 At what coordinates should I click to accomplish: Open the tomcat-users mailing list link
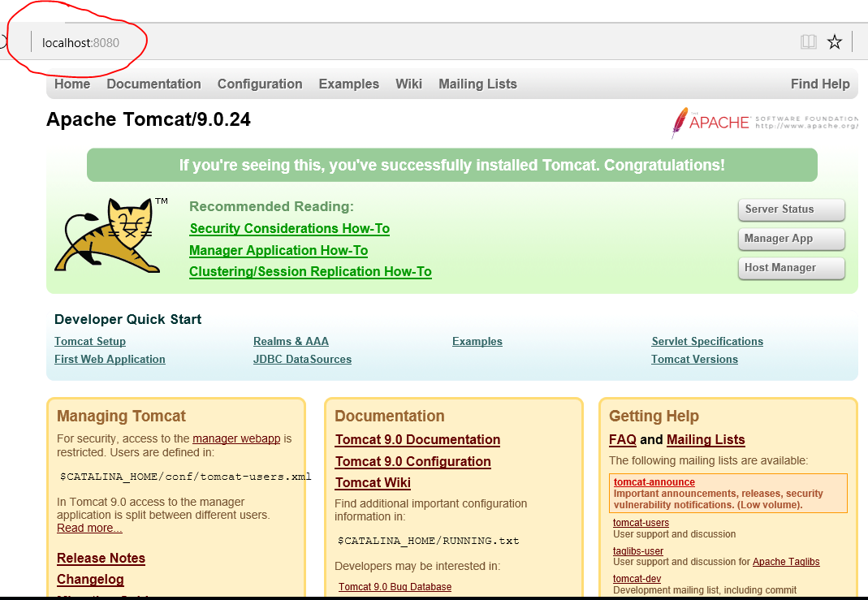(x=641, y=523)
